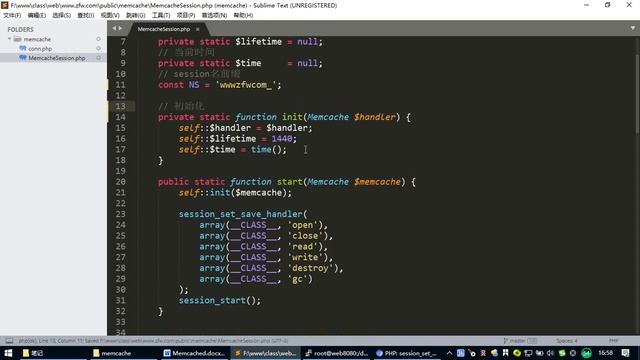Click the editor vertical scrollbar
640x360 pixels.
click(637, 94)
